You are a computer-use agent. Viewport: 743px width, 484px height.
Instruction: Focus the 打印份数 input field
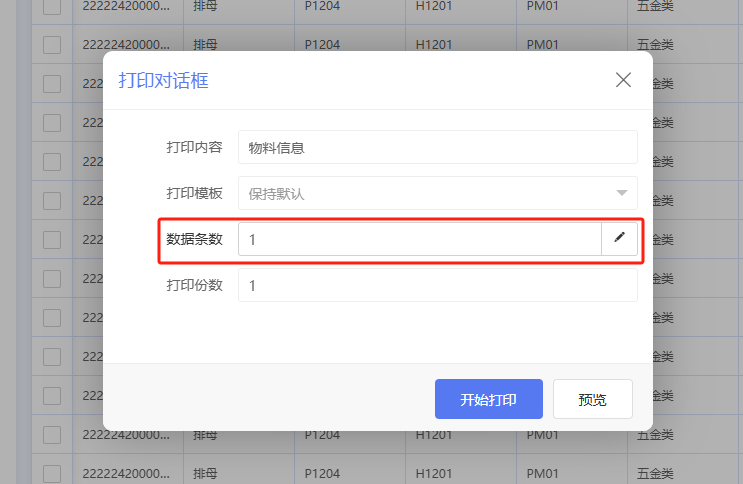[437, 285]
